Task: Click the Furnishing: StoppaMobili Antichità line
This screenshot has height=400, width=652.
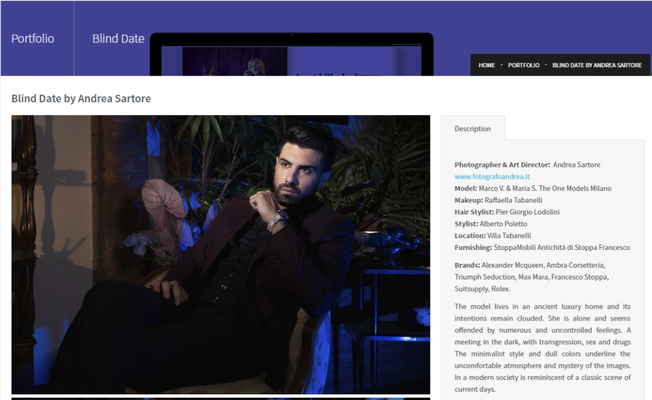Action: coord(542,247)
